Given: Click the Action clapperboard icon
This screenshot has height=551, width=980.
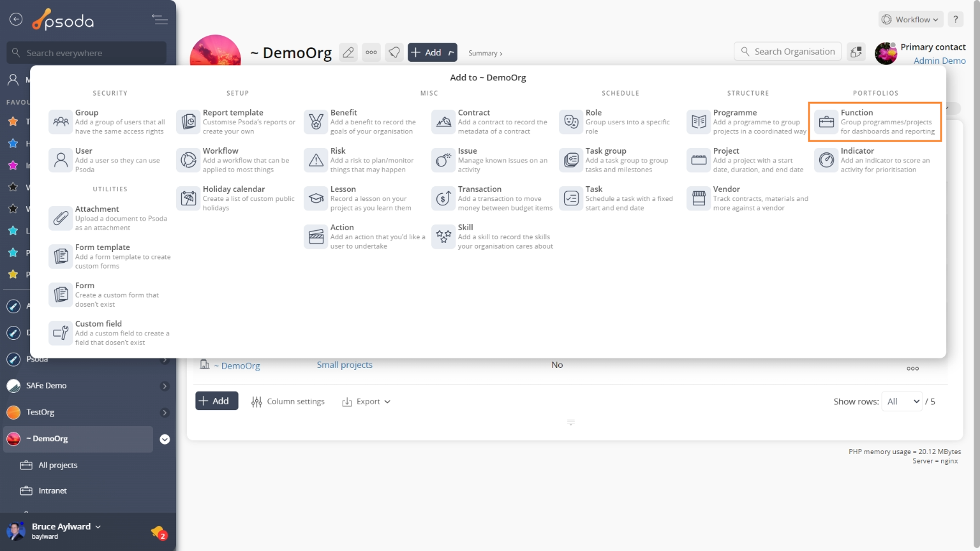Looking at the screenshot, I should point(316,237).
